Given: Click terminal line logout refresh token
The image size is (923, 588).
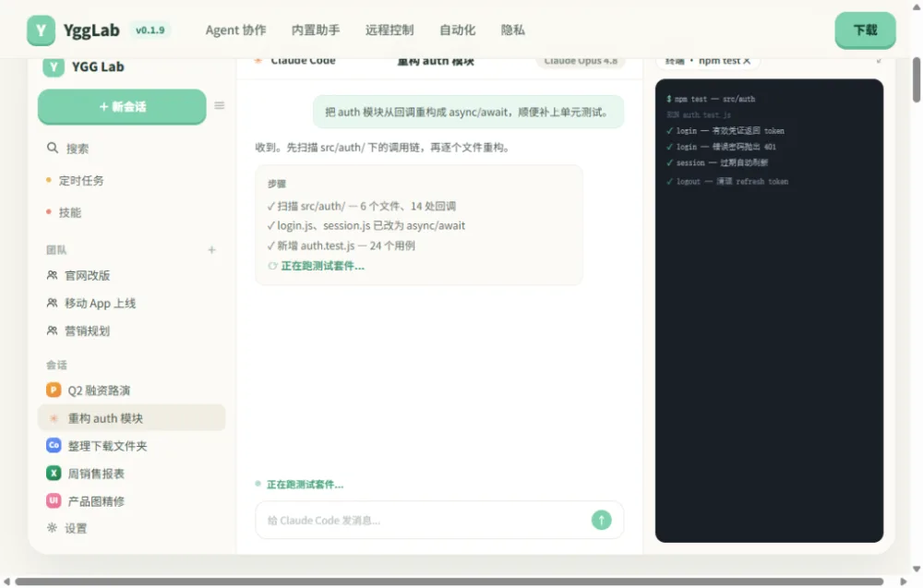Looking at the screenshot, I should click(x=727, y=181).
